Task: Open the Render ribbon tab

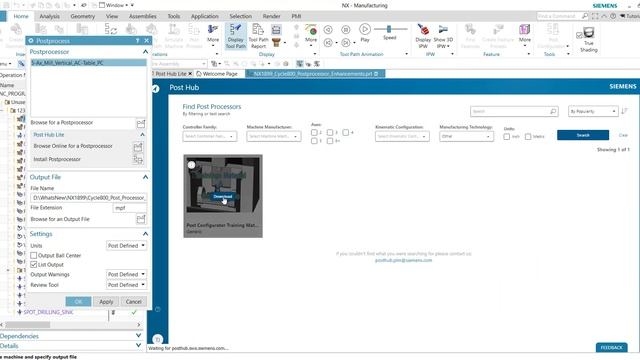Action: tap(271, 16)
